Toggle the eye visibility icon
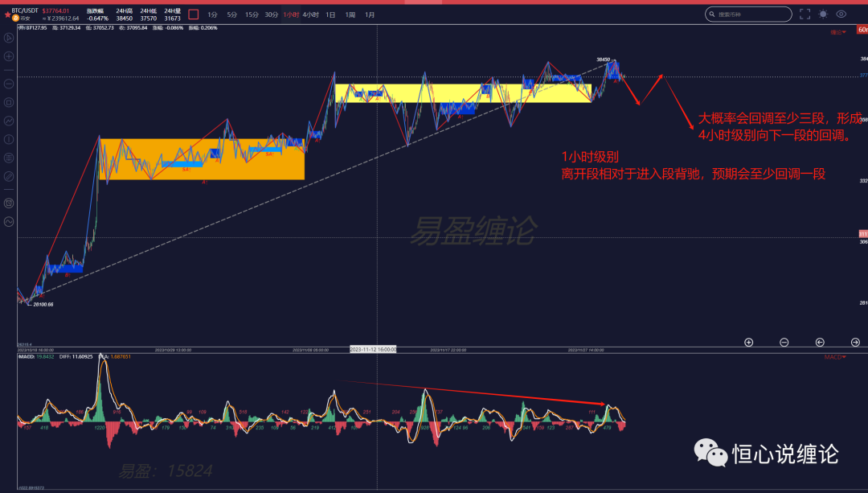 click(x=841, y=14)
